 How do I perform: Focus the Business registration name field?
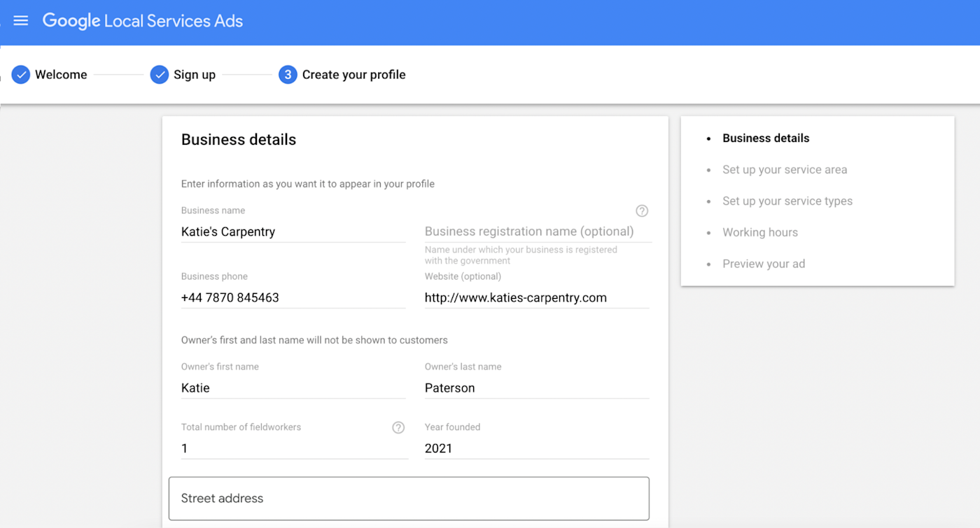click(537, 231)
